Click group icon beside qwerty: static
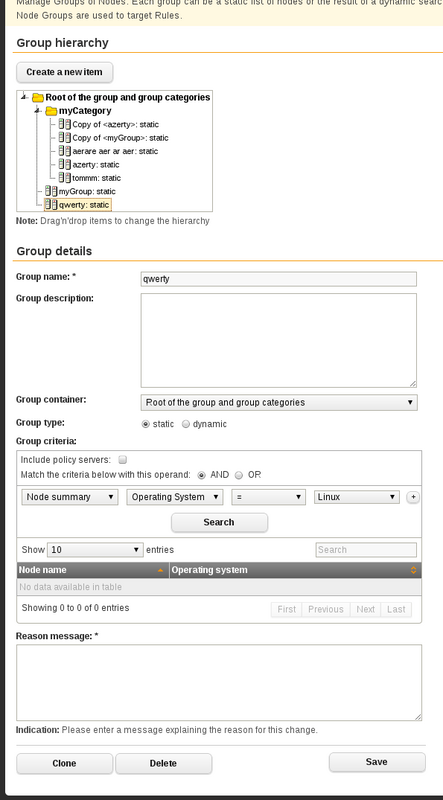This screenshot has width=443, height=800. point(52,205)
